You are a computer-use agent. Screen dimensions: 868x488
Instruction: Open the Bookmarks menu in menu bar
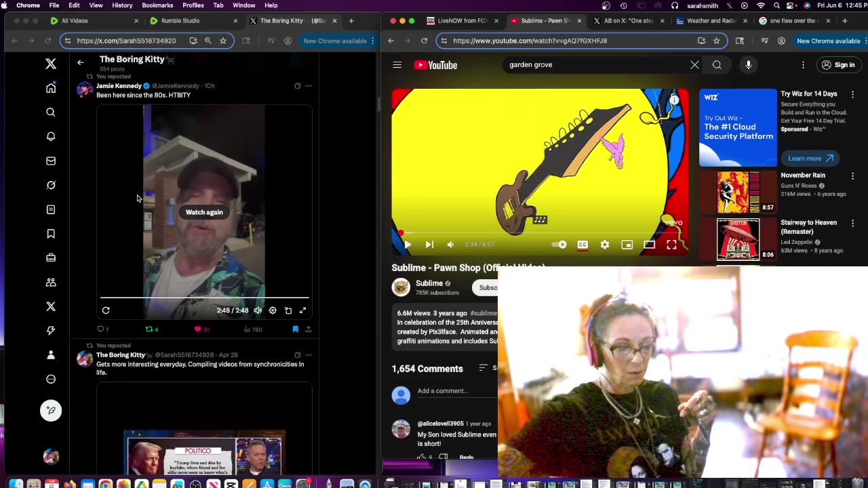pyautogui.click(x=157, y=5)
